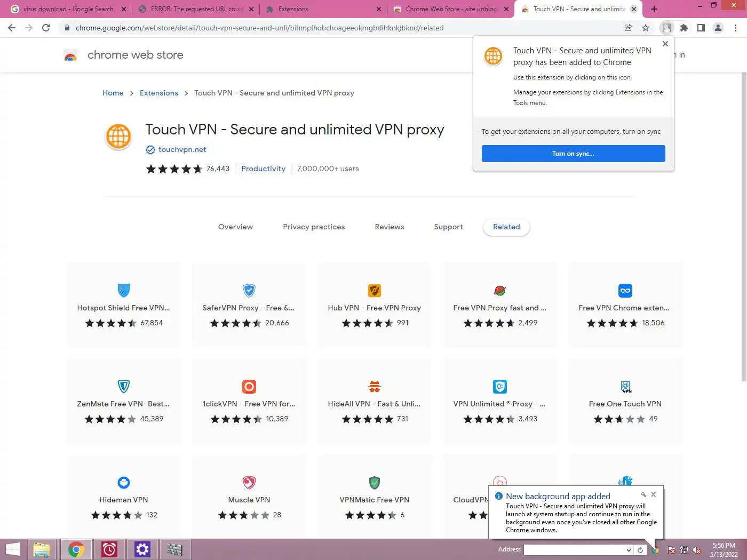The width and height of the screenshot is (747, 560).
Task: Click the Free One Touch VPN icon
Action: (625, 387)
